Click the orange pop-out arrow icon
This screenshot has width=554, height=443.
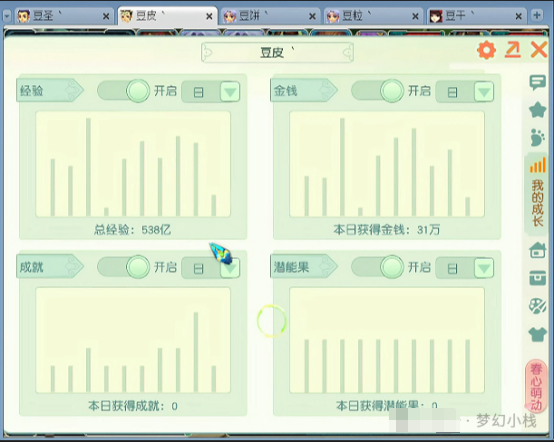(513, 50)
